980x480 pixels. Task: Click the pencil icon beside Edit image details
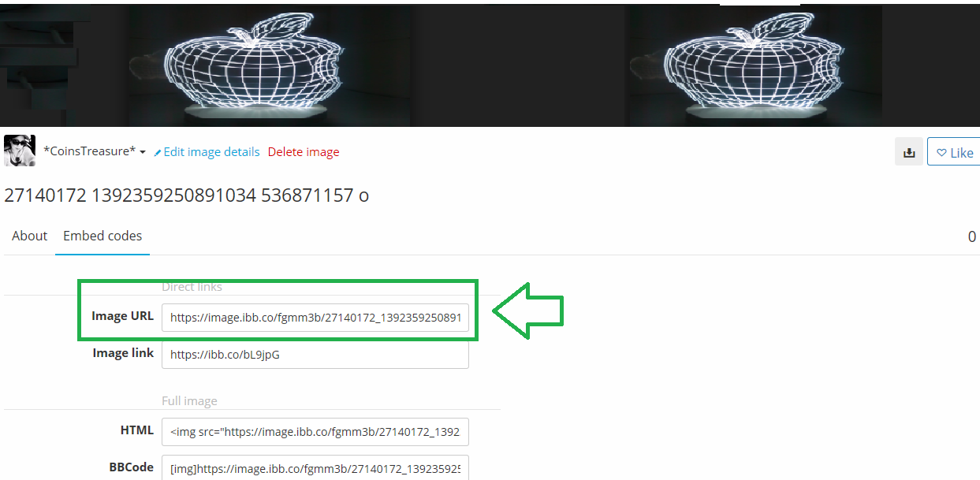158,152
